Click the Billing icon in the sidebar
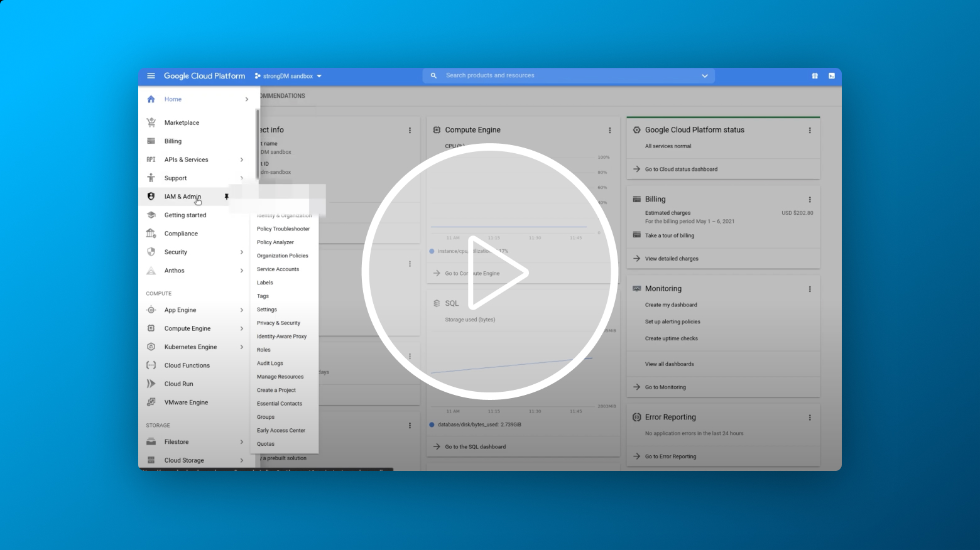 [151, 141]
